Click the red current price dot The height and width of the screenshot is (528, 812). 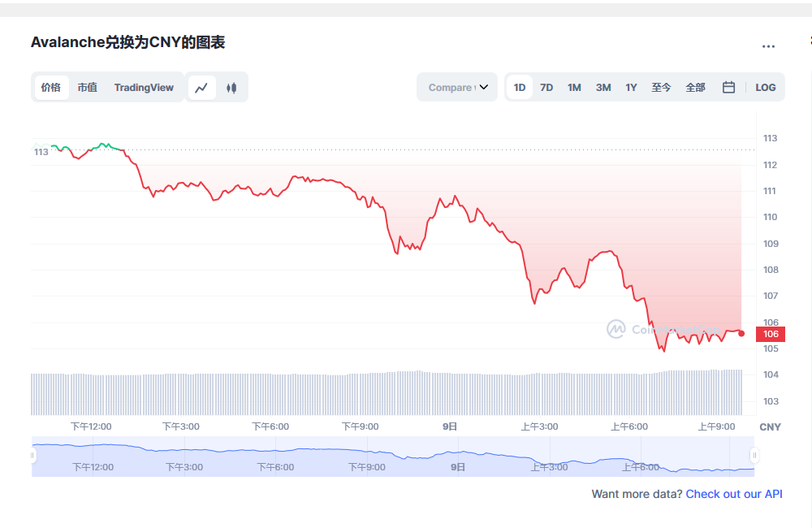coord(741,332)
